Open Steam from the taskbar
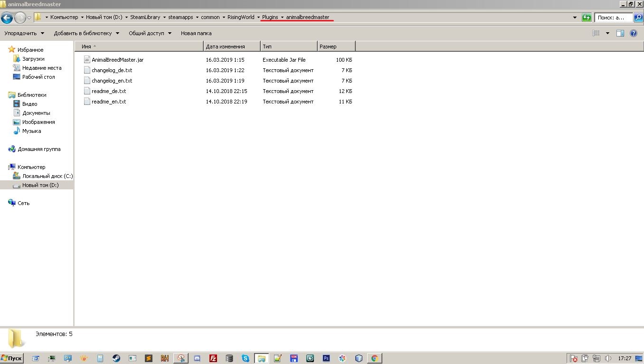This screenshot has height=364, width=644. (x=116, y=358)
